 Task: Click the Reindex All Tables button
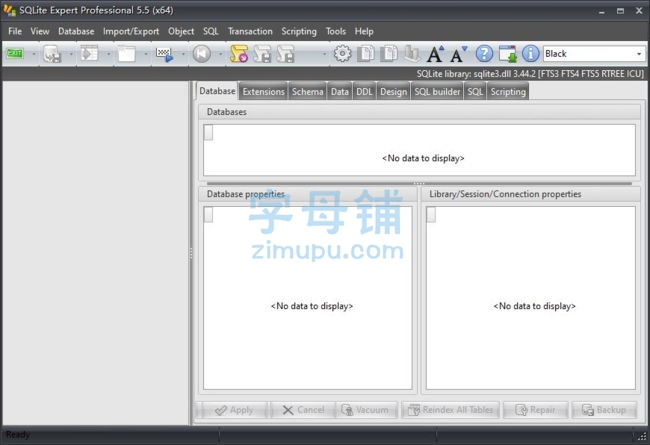450,410
